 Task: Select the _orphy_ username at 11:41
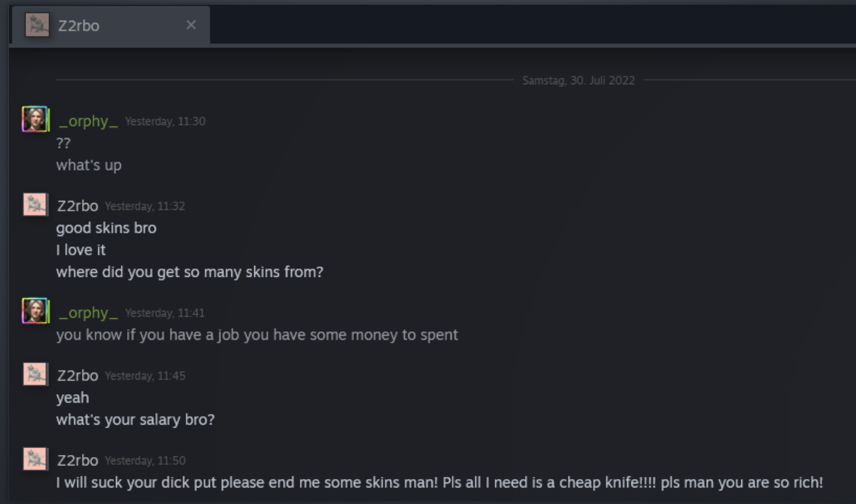88,313
